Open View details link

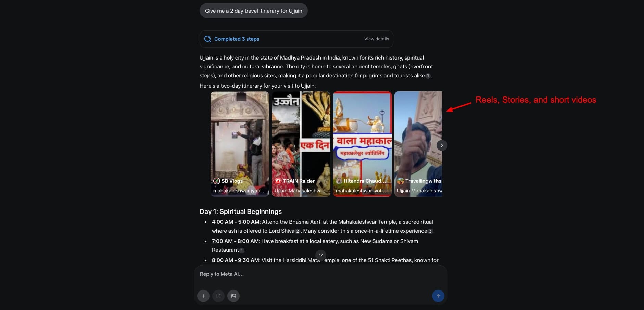pos(376,39)
